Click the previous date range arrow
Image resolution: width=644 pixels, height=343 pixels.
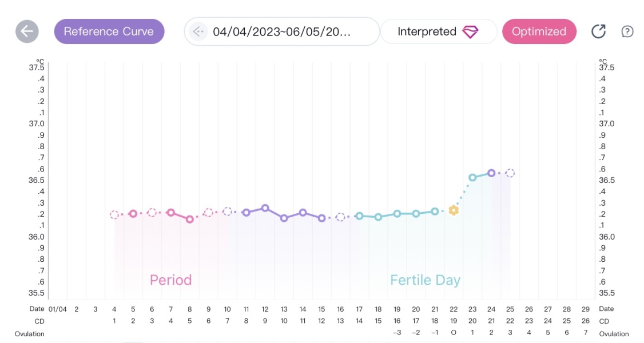click(x=198, y=31)
